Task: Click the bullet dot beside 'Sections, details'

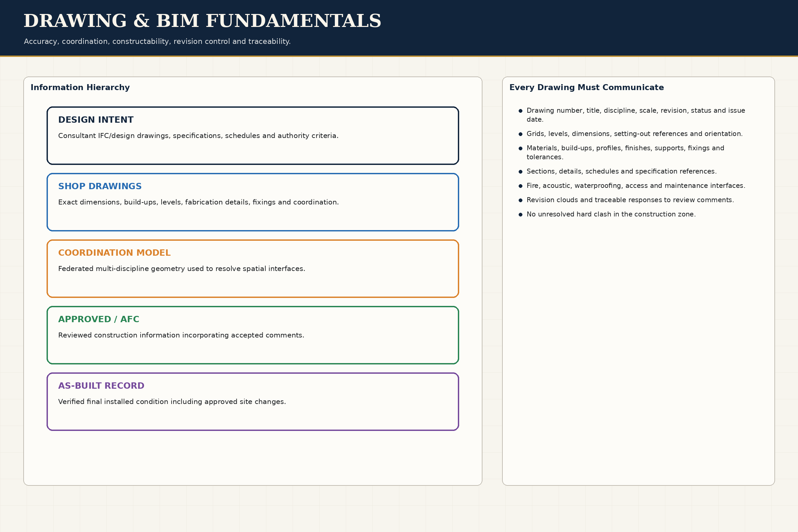Action: [x=520, y=172]
